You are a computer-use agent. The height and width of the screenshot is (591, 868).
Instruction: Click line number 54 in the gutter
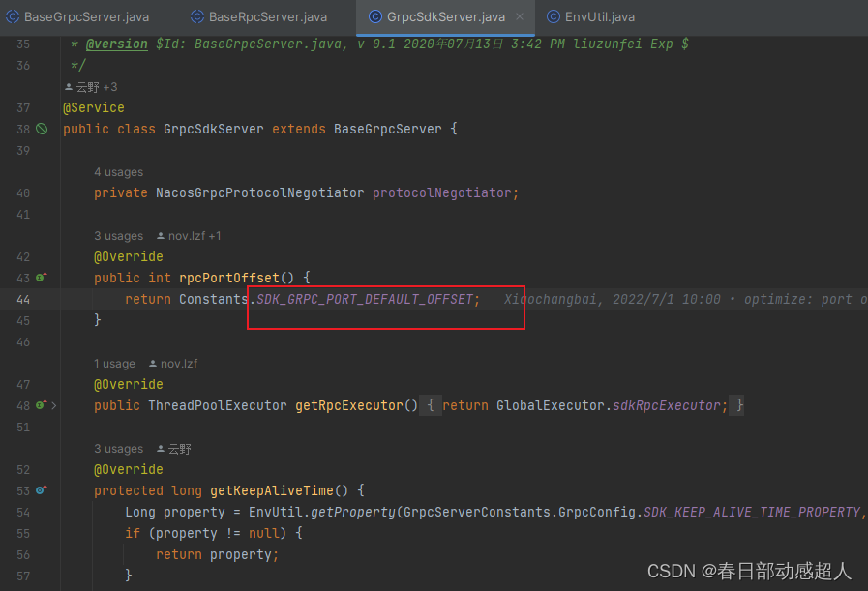(23, 513)
